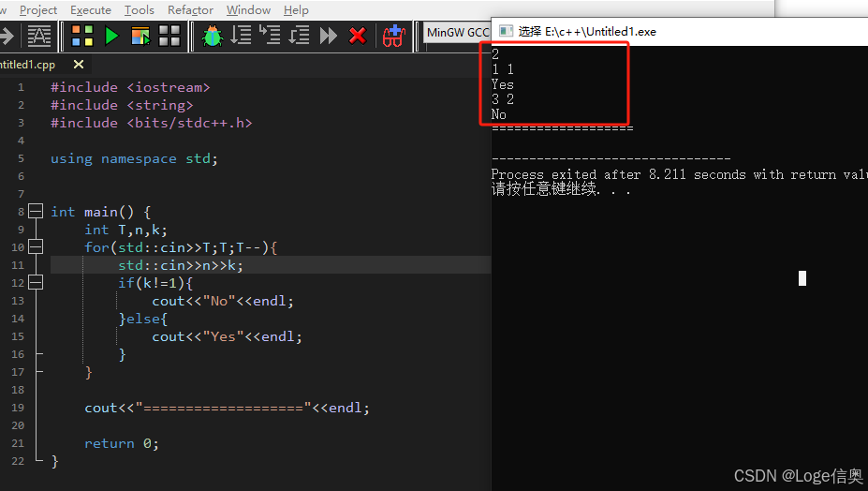This screenshot has width=868, height=491.
Task: Click the Add Watch glasses icon
Action: click(x=394, y=36)
